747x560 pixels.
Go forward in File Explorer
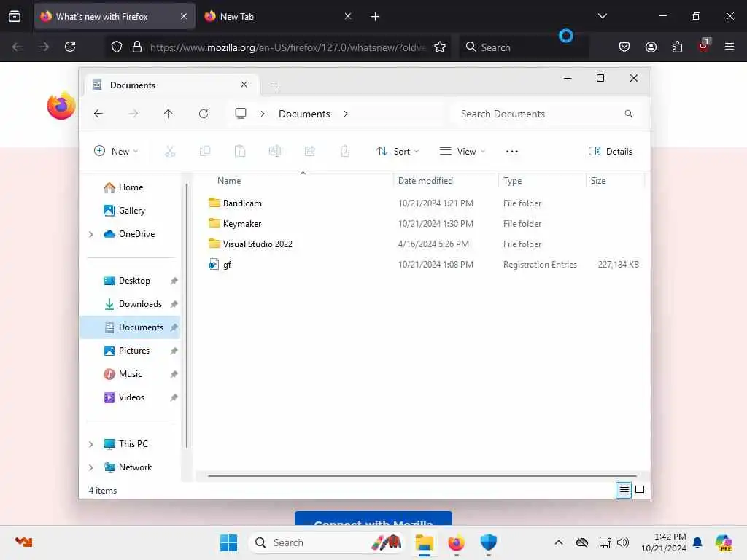tap(133, 114)
